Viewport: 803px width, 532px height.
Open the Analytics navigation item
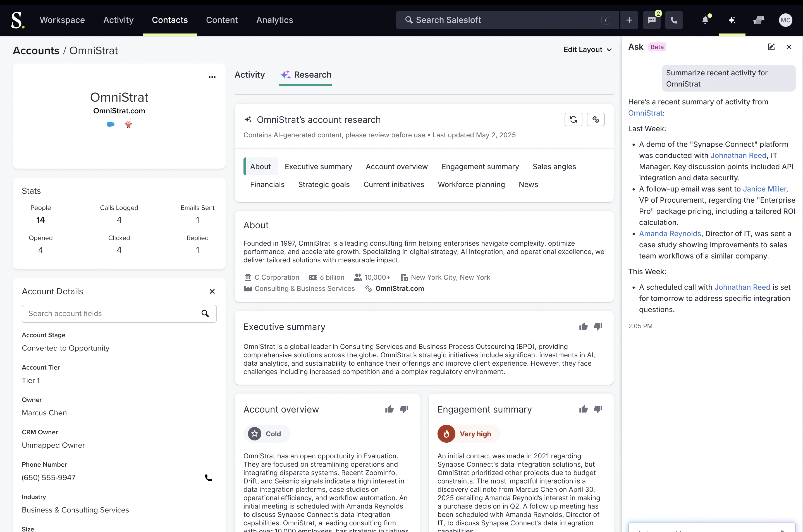[x=274, y=20]
